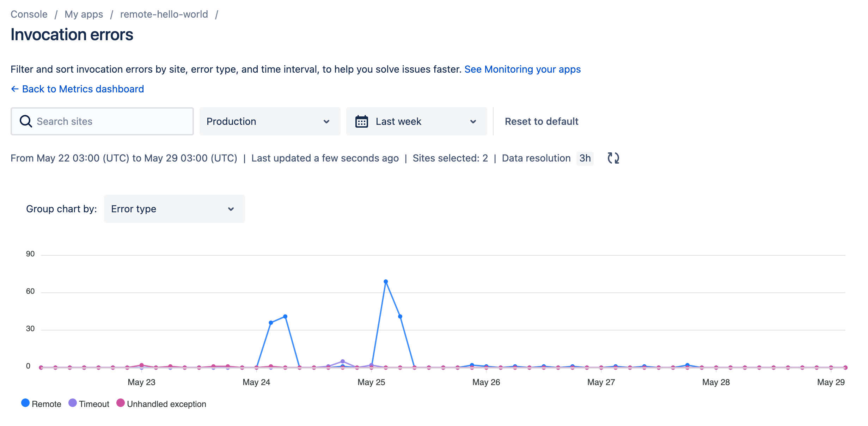Click the 3h data resolution badge
Image resolution: width=868 pixels, height=426 pixels.
click(585, 158)
